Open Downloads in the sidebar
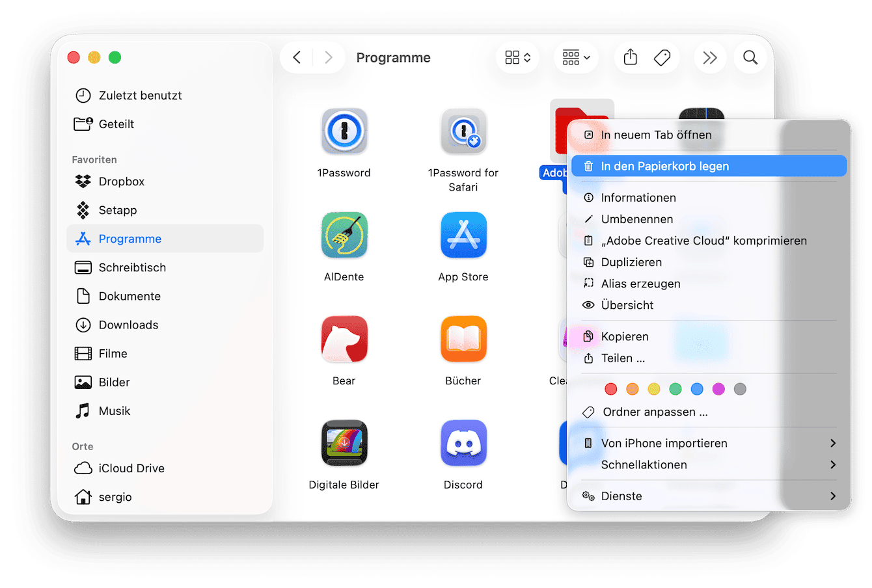Viewport: 872px width, 588px height. click(128, 325)
